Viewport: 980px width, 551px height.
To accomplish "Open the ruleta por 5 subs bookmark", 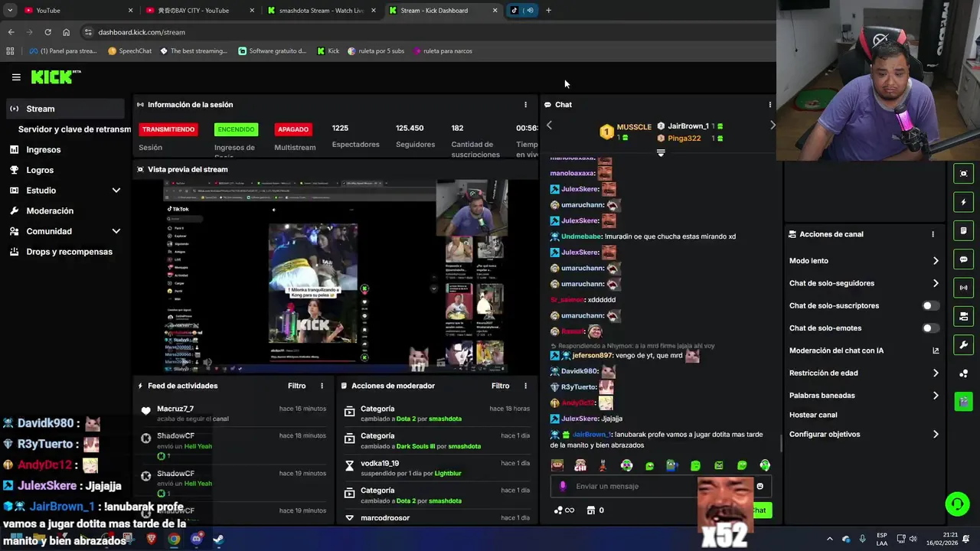I will coord(376,51).
